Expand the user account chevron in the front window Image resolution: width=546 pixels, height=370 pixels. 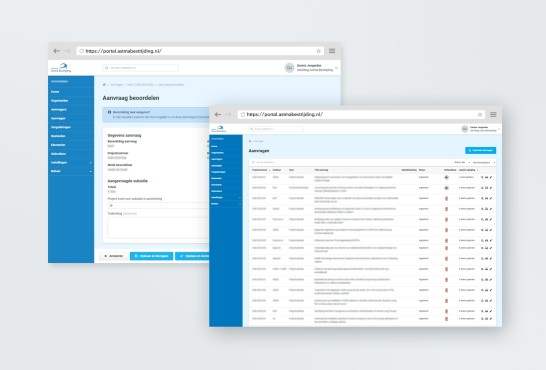pyautogui.click(x=499, y=129)
